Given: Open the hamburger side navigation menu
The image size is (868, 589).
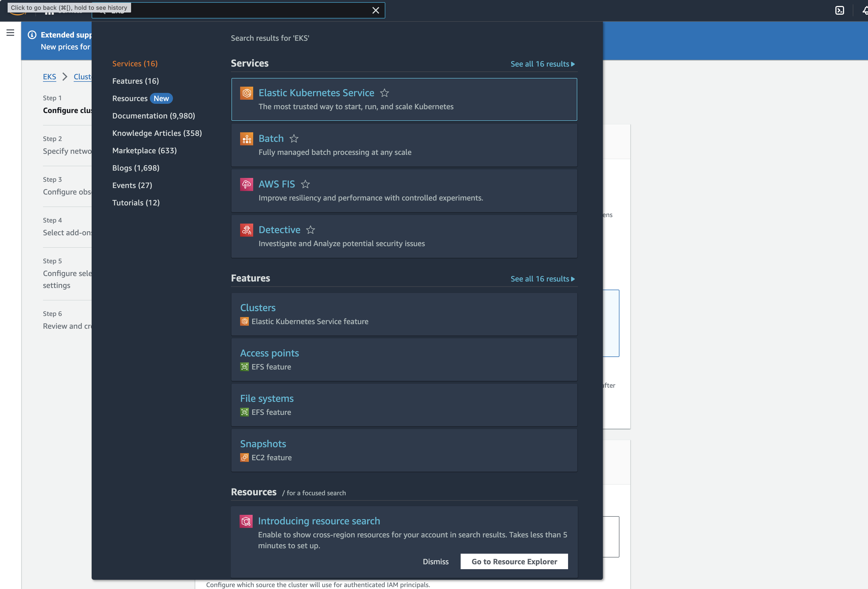Looking at the screenshot, I should pyautogui.click(x=10, y=33).
